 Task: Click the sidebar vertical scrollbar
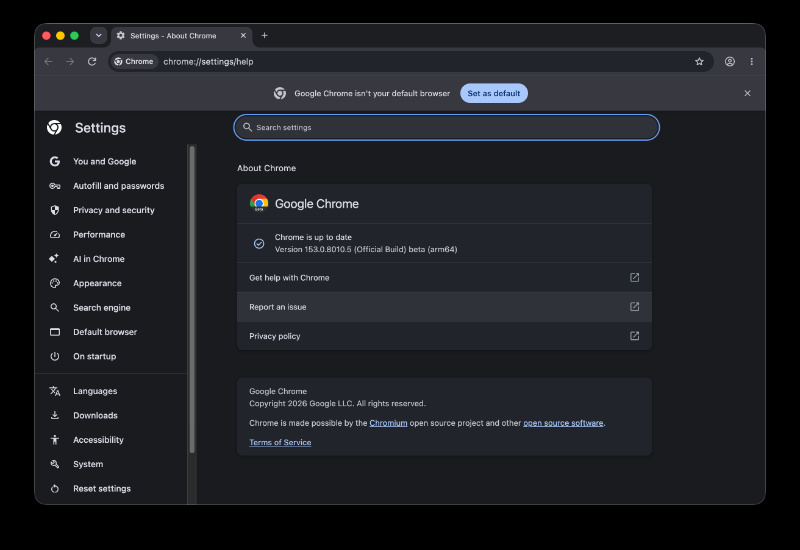pos(192,299)
